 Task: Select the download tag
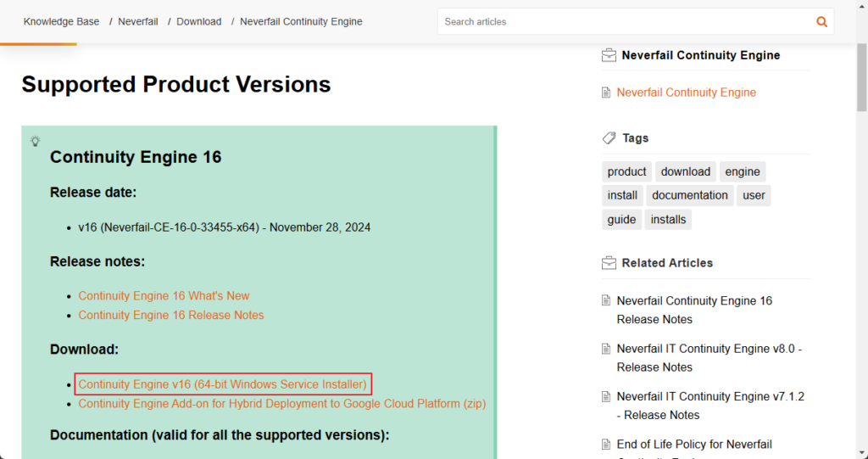coord(685,172)
